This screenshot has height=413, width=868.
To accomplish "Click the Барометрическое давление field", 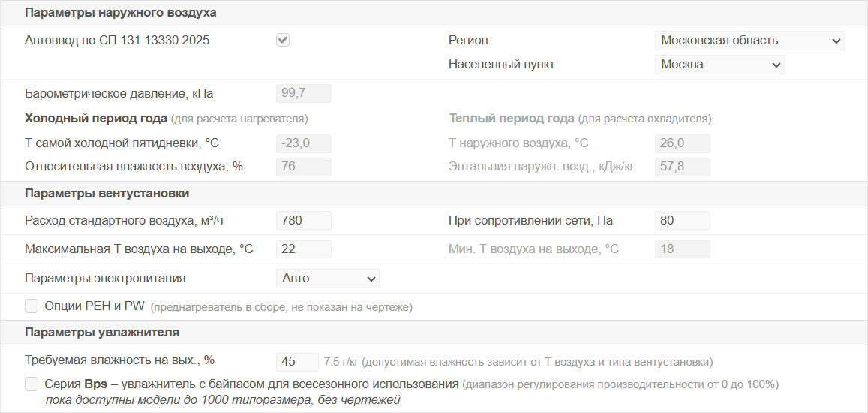I will [x=304, y=94].
